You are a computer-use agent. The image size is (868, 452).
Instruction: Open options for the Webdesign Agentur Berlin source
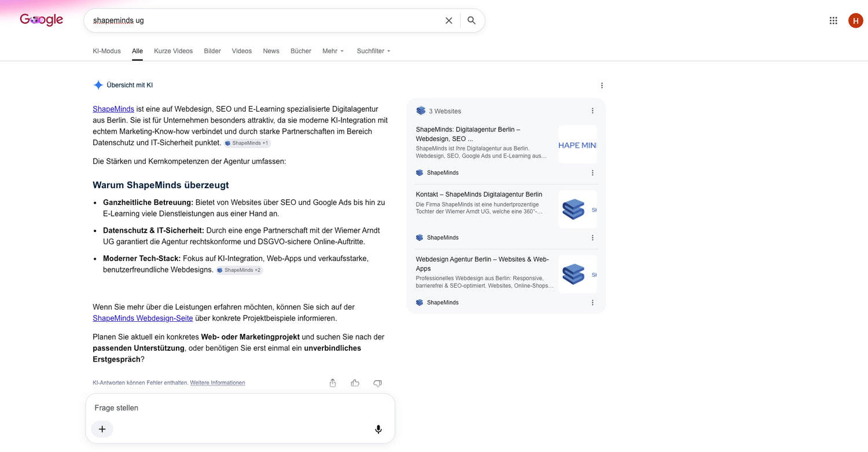(593, 302)
